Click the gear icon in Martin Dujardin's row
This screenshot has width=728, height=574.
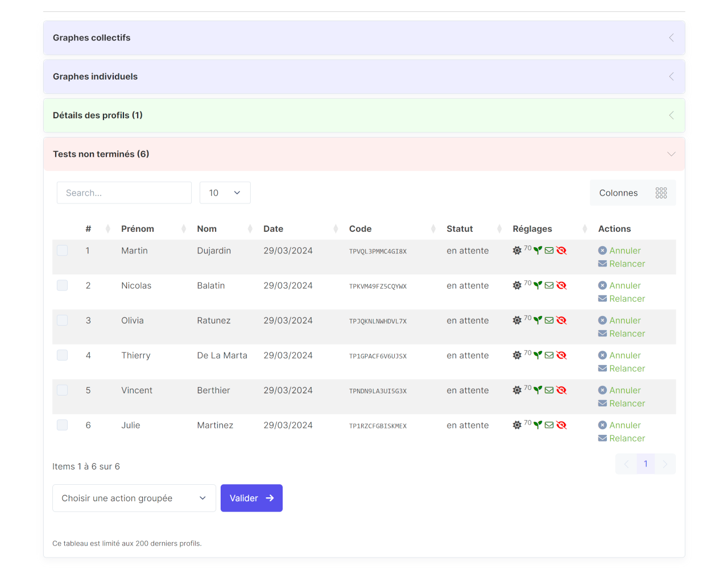(517, 251)
